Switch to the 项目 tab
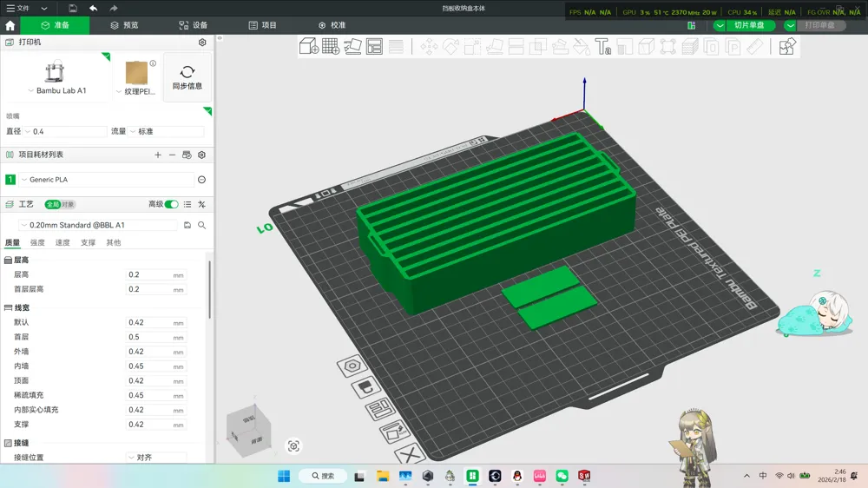The image size is (868, 488). click(262, 25)
